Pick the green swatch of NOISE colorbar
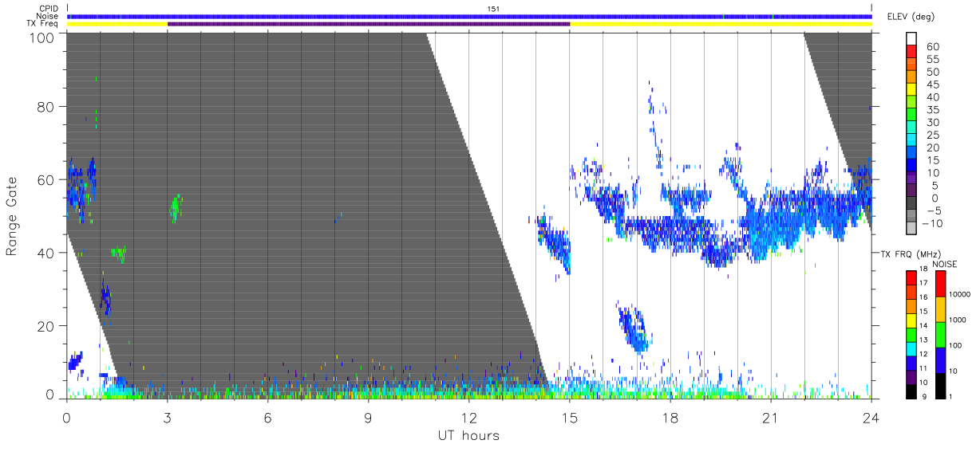 [939, 334]
